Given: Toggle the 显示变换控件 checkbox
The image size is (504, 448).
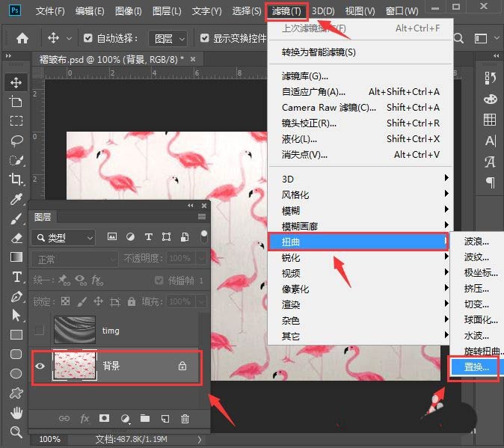Looking at the screenshot, I should tap(204, 38).
